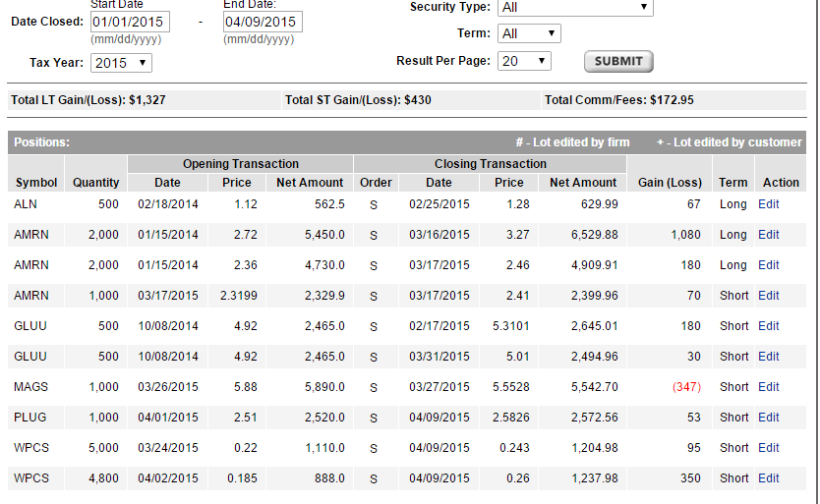Screen dimensions: 820x504
Task: Edit the GLUU lot closed 02/17/2015
Action: point(768,326)
